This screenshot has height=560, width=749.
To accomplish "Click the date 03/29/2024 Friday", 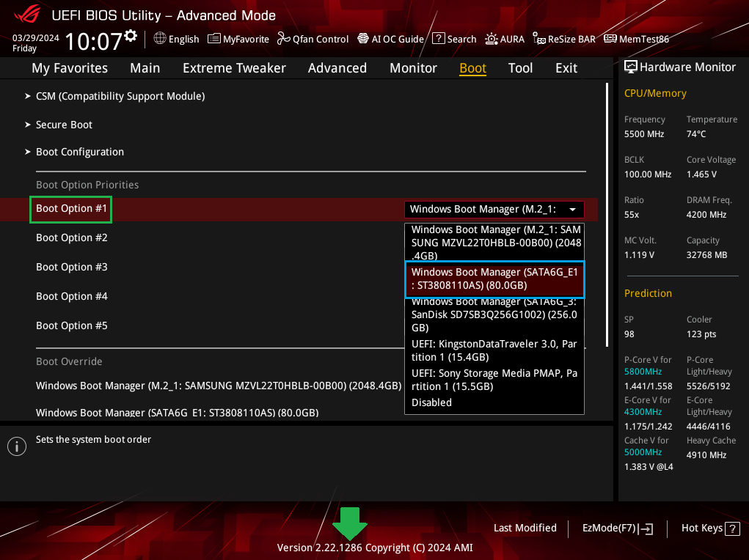I will point(35,43).
